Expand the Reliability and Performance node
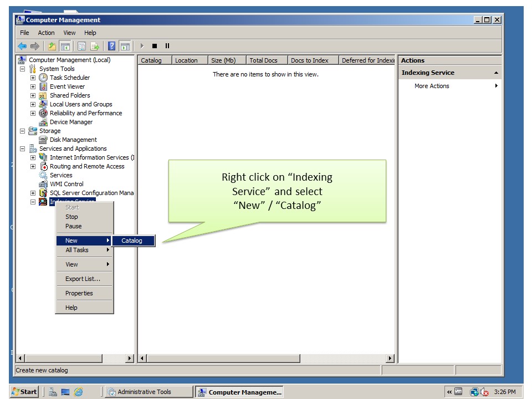 pos(33,113)
